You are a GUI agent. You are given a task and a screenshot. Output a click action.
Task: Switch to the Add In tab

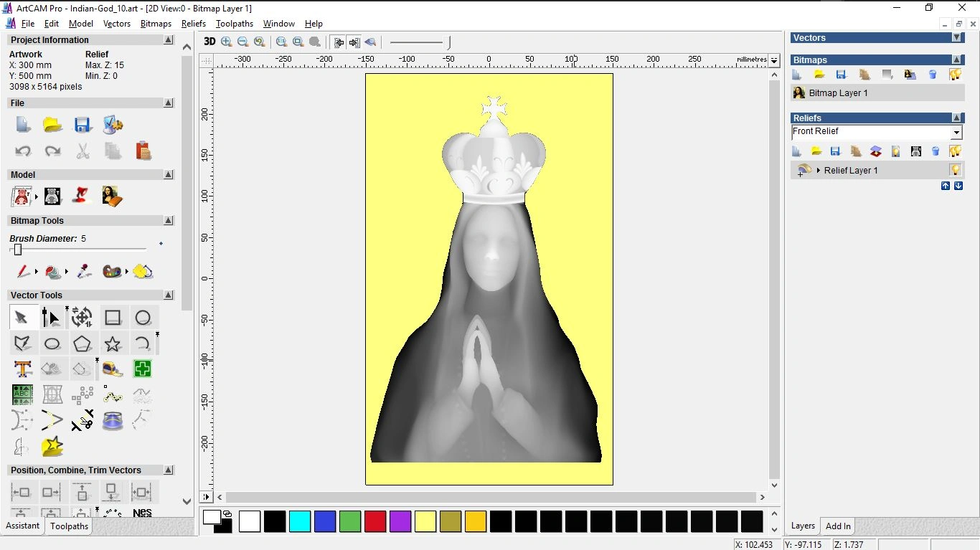click(x=837, y=526)
